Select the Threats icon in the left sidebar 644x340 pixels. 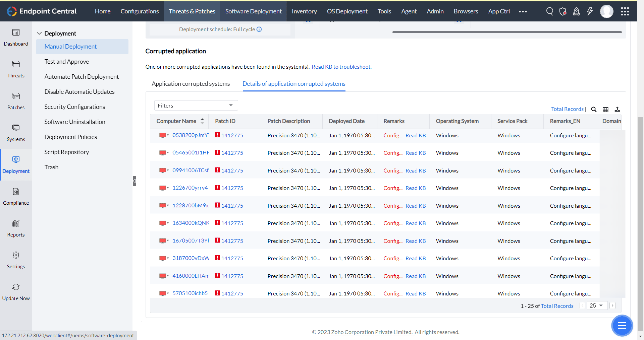16,69
